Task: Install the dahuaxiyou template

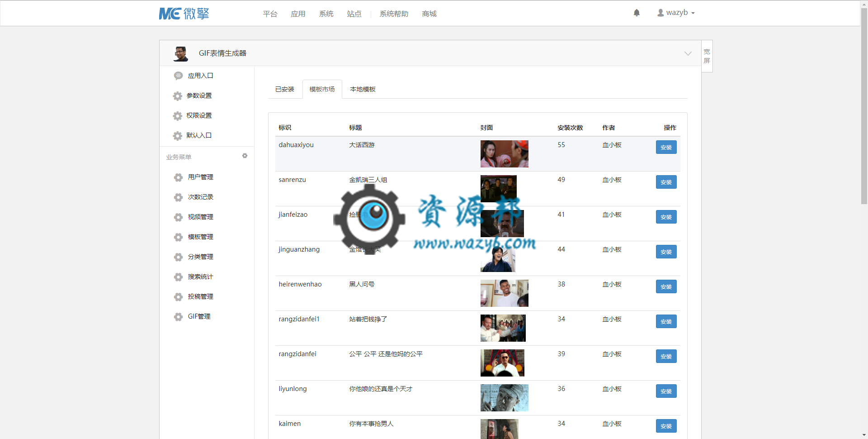Action: (666, 147)
